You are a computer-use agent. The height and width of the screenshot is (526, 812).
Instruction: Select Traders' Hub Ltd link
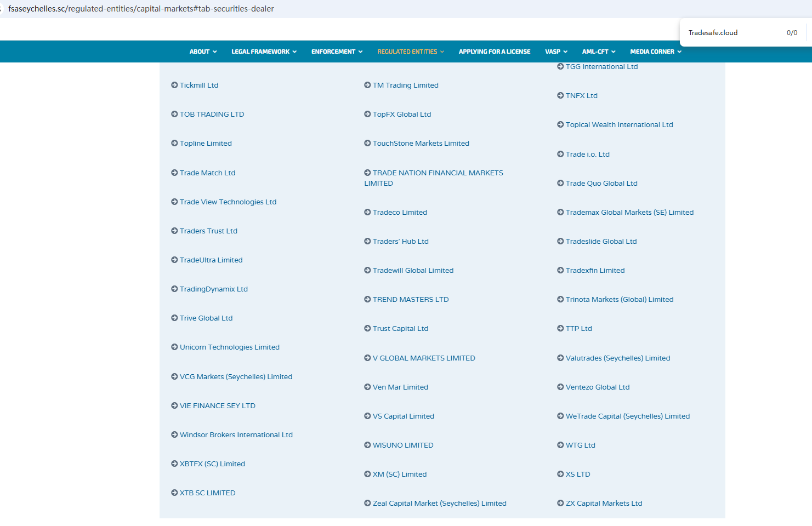point(401,241)
